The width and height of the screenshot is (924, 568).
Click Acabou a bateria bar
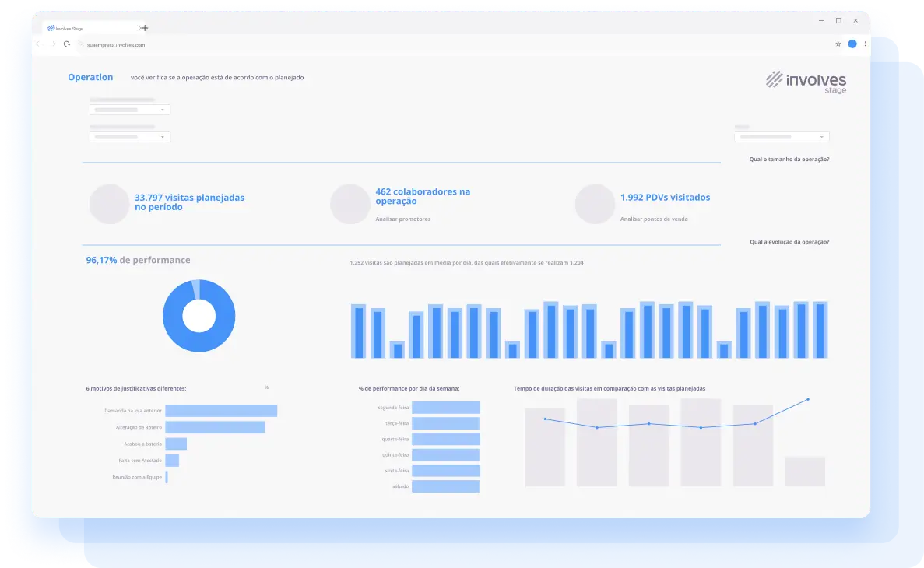[x=176, y=444]
